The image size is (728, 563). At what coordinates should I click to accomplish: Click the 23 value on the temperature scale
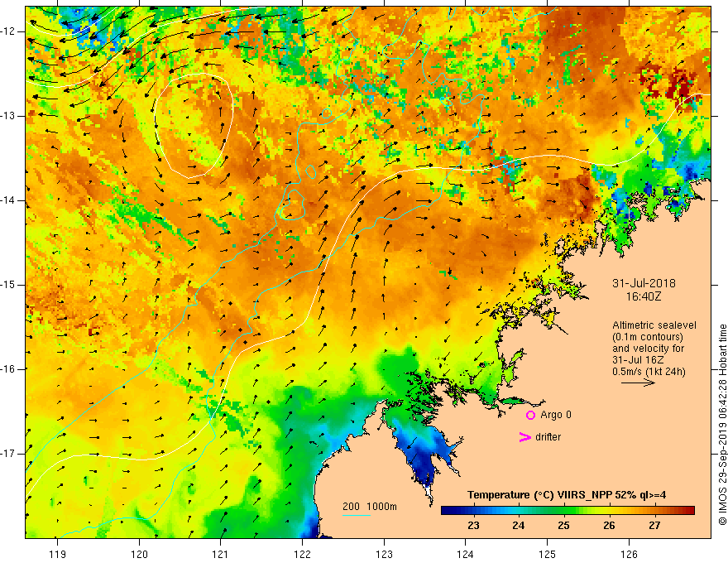point(473,526)
